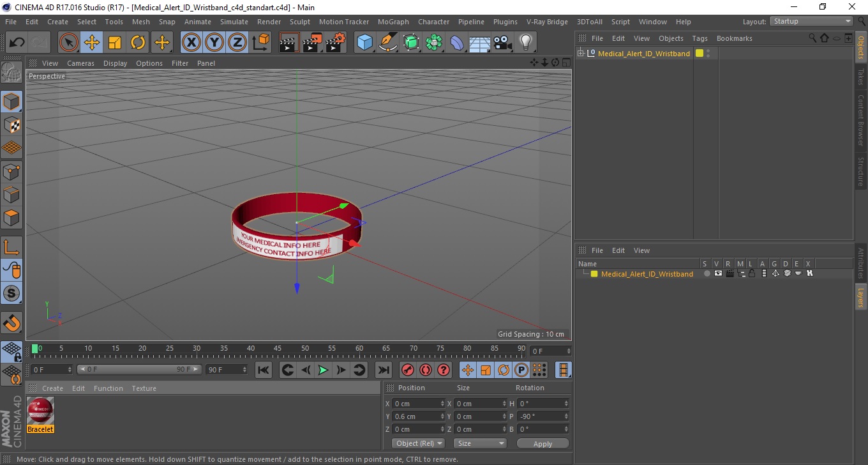
Task: Toggle the Snap magnet icon
Action: 11,323
